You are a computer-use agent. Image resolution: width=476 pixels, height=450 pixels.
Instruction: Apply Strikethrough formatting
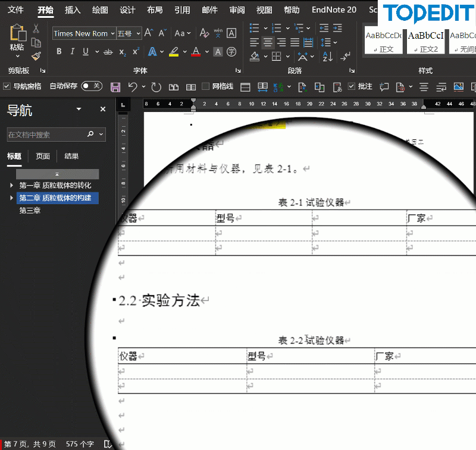108,52
